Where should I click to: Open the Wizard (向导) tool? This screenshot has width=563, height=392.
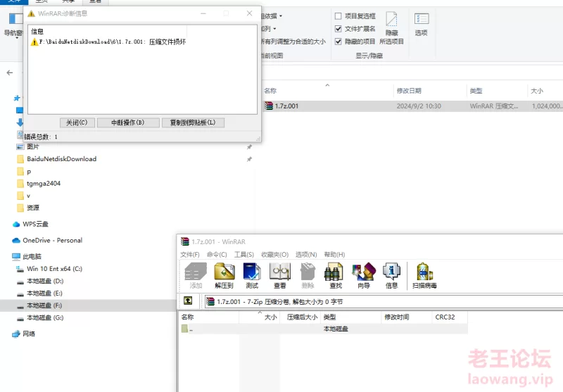click(364, 275)
